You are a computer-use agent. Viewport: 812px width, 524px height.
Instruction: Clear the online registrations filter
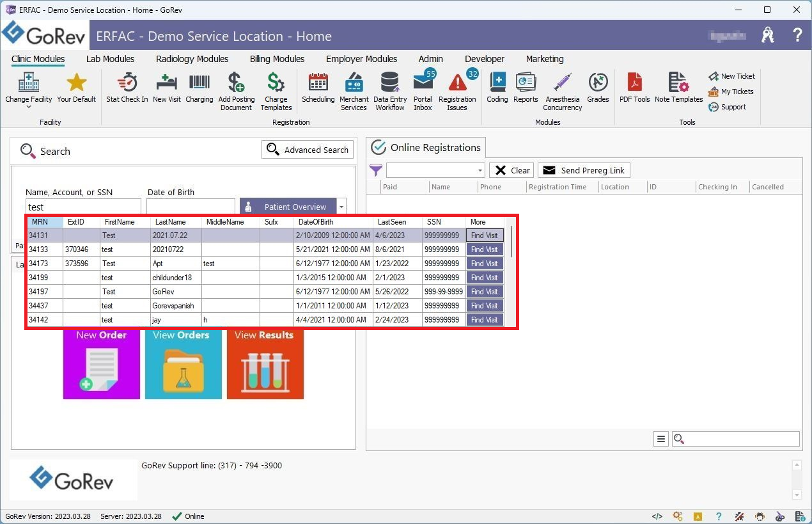click(511, 170)
